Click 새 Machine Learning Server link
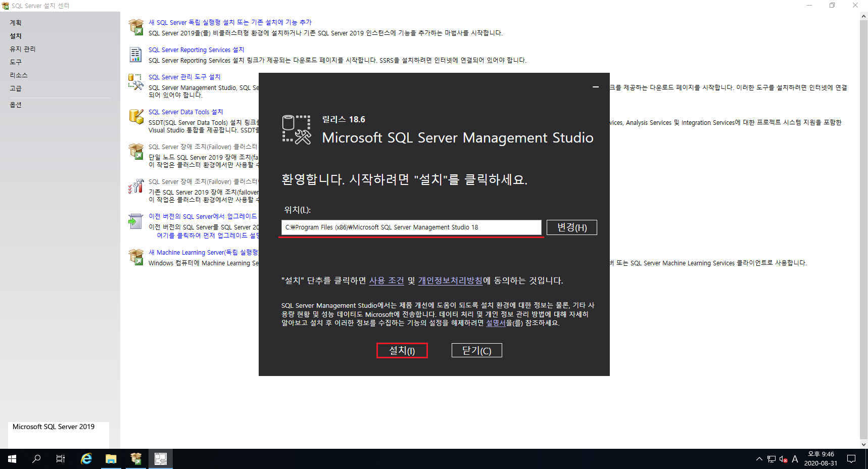The width and height of the screenshot is (868, 469). click(x=203, y=252)
